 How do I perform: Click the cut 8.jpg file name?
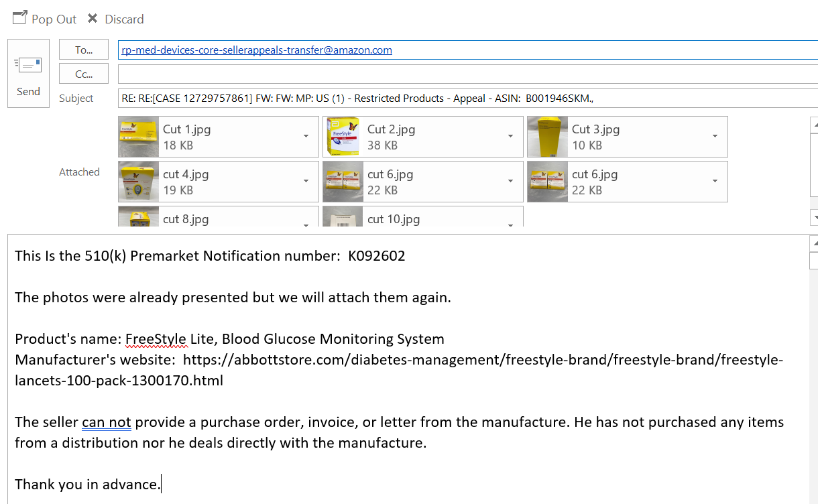tap(186, 219)
